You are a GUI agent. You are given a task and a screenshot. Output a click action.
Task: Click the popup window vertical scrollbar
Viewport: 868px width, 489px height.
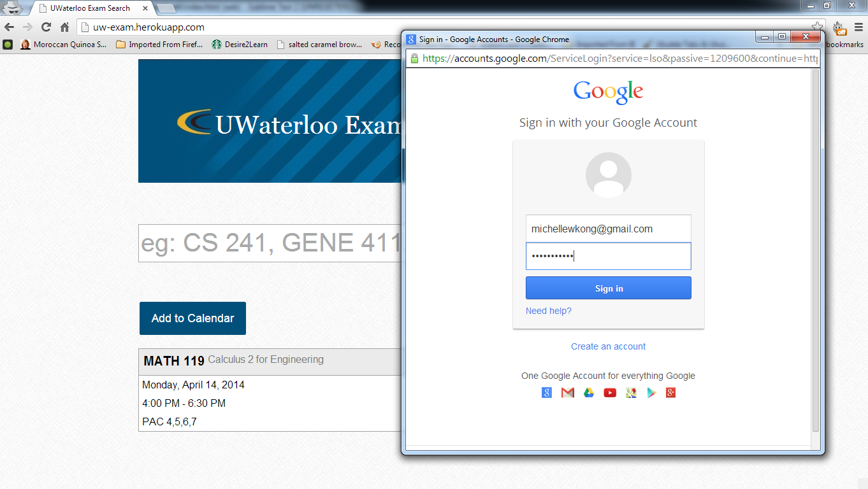[x=816, y=251]
